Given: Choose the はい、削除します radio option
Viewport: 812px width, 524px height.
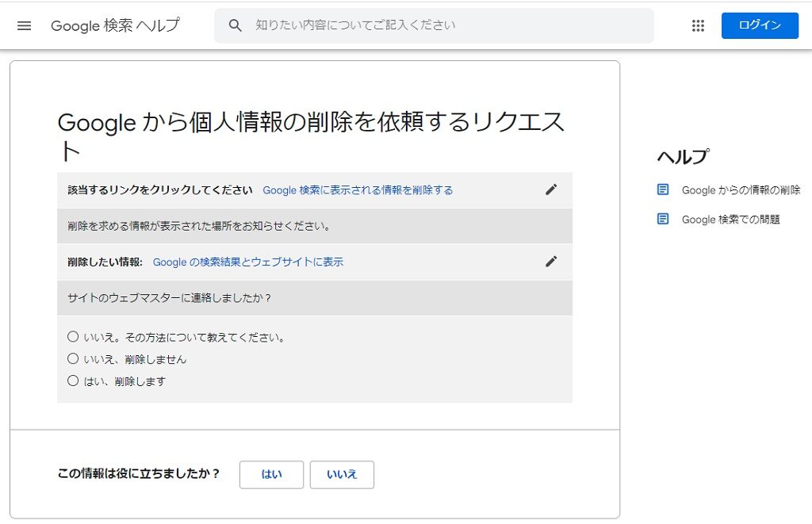Looking at the screenshot, I should coord(73,381).
